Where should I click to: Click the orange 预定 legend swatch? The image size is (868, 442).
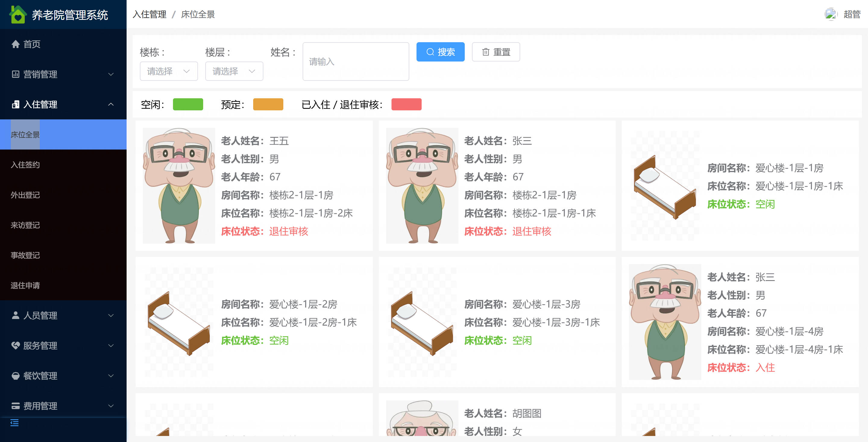pyautogui.click(x=268, y=105)
